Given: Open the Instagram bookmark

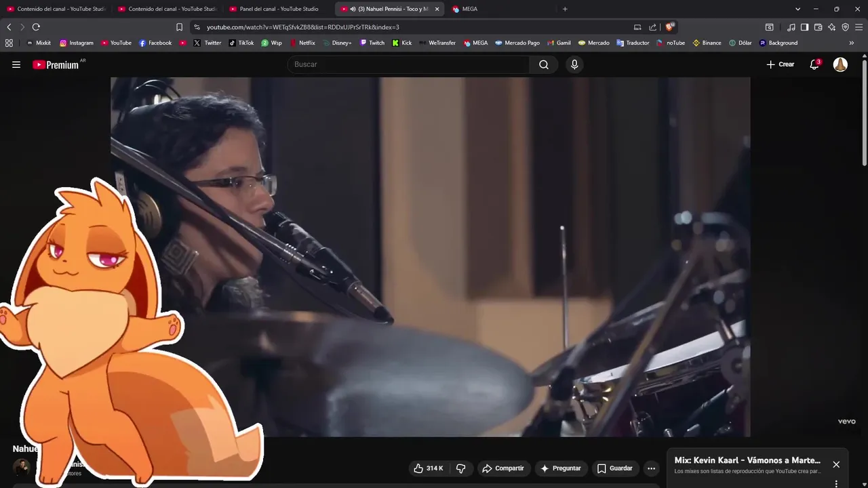Looking at the screenshot, I should tap(77, 43).
